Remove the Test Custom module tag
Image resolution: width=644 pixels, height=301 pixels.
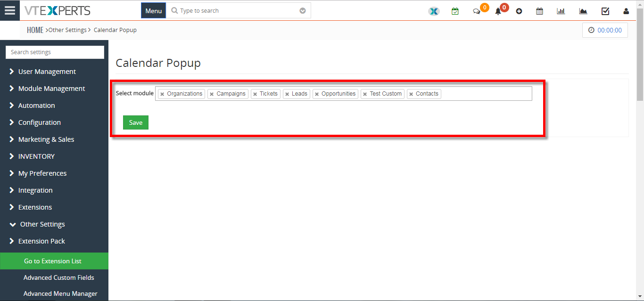pos(365,94)
